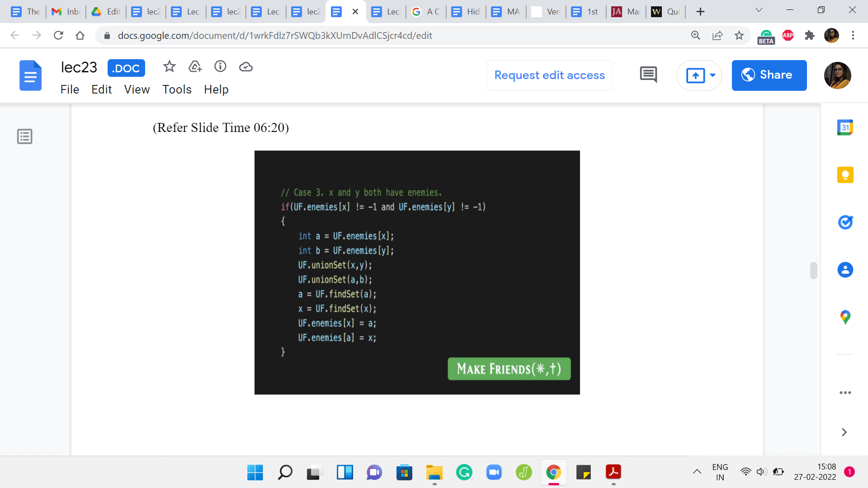Open the Tools menu
Viewport: 868px width, 488px height.
177,89
